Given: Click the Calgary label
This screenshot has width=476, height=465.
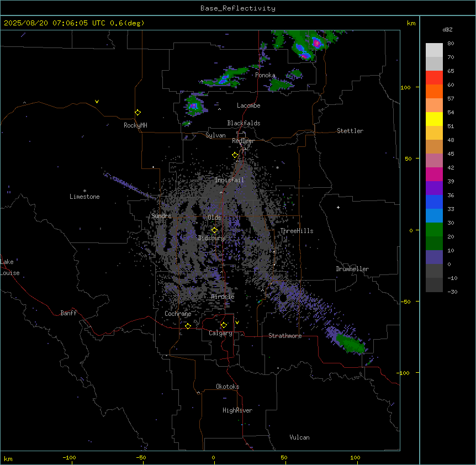Looking at the screenshot, I should pos(221,333).
